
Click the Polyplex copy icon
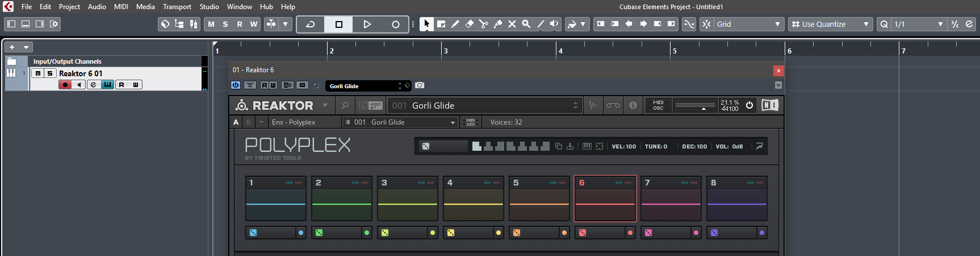click(x=559, y=146)
